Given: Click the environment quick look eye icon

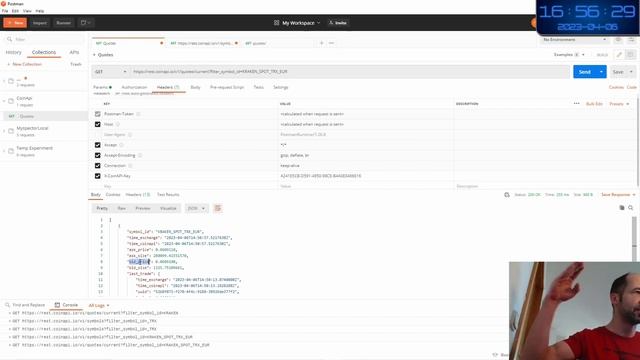Looking at the screenshot, I should [x=618, y=40].
